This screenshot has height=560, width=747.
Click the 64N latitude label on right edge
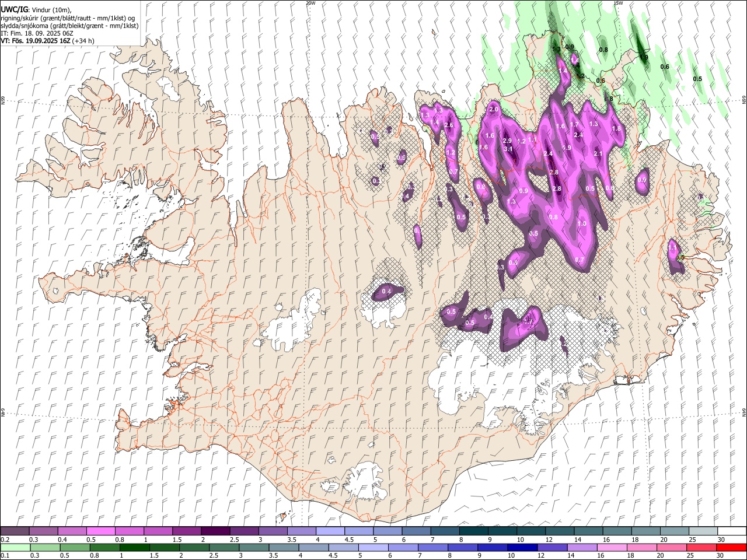744,412
